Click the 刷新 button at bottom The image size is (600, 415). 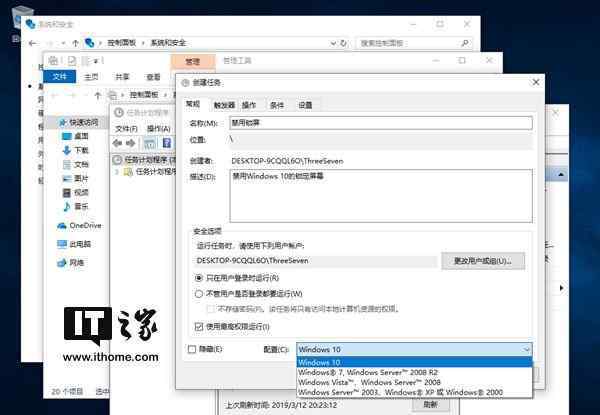pyautogui.click(x=430, y=405)
